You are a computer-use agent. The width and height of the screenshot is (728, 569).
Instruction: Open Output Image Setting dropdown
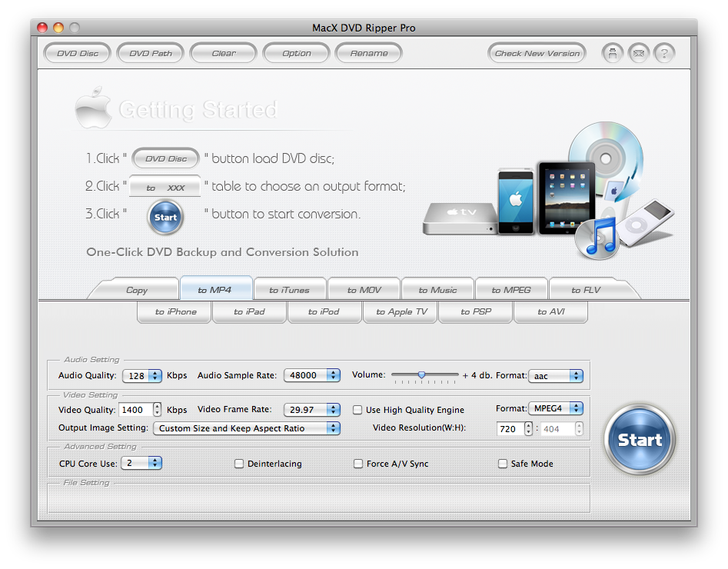point(247,428)
